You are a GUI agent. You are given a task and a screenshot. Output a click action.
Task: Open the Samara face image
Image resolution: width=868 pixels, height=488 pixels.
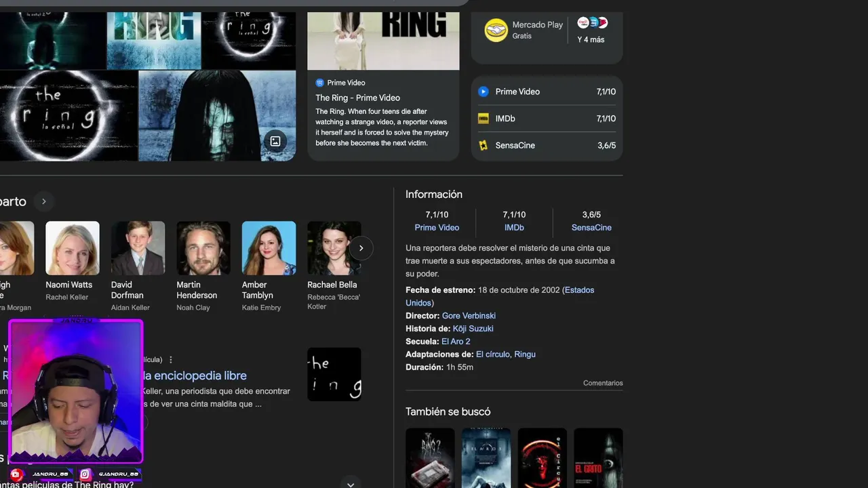coord(217,116)
